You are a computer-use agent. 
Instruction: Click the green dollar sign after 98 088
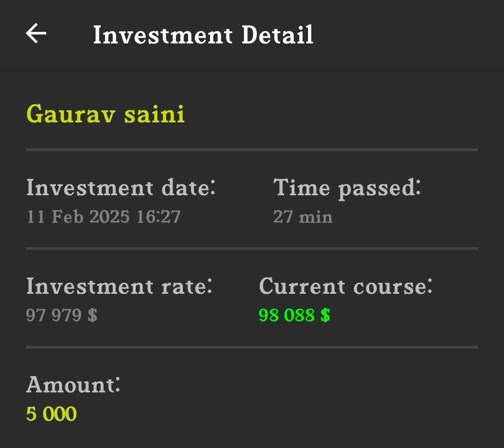(325, 315)
